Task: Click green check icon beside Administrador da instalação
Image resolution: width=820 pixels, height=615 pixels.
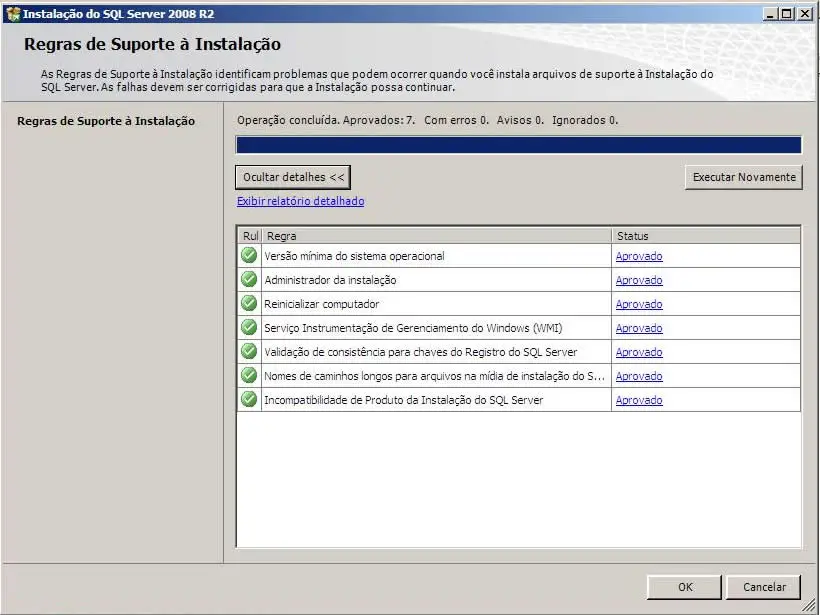Action: 249,279
